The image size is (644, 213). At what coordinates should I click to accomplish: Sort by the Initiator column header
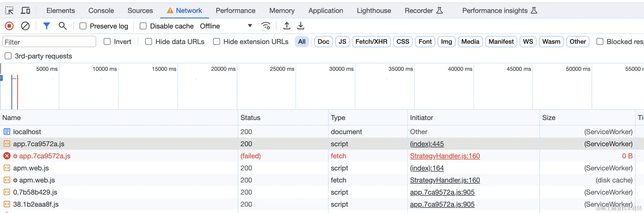[x=473, y=118]
